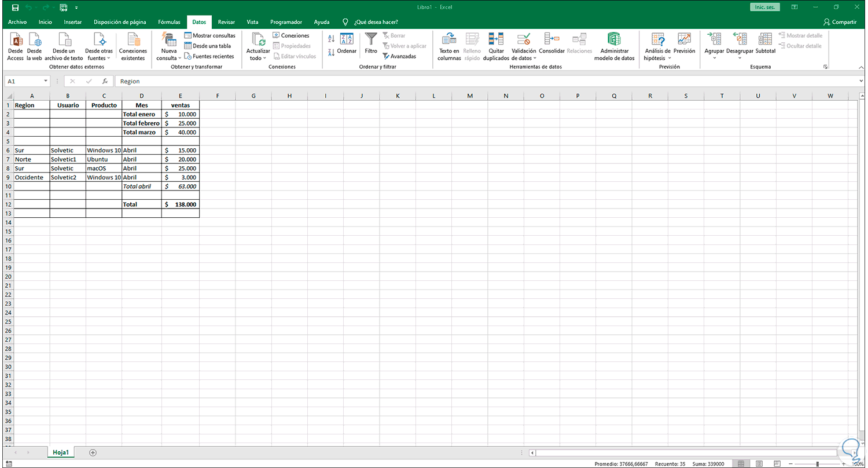
Task: Expand the Desagrupar dropdown
Action: point(739,58)
